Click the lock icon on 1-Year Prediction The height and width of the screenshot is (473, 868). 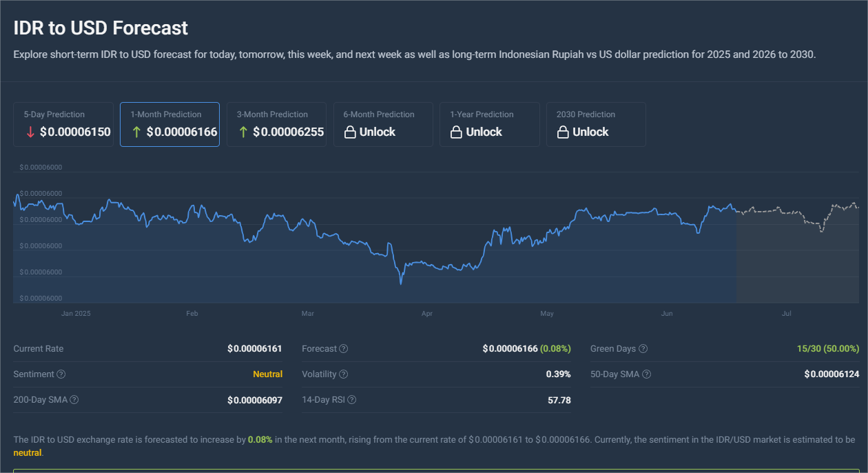[456, 132]
